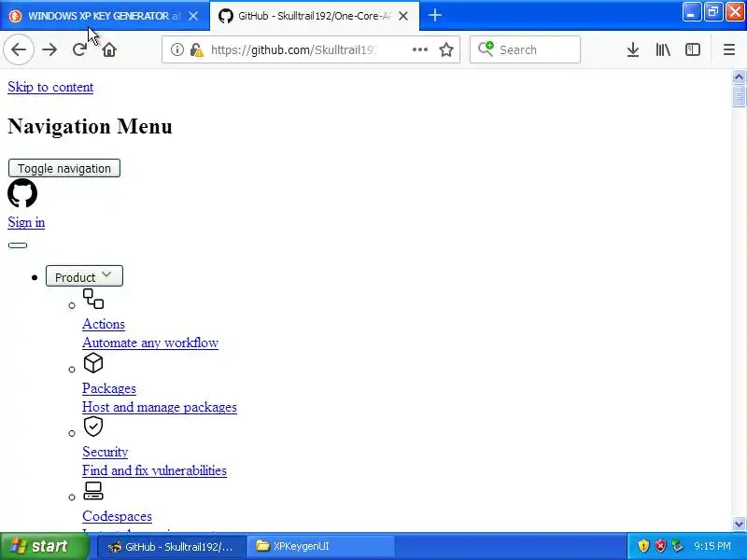Open a new tab with plus button

coord(435,15)
